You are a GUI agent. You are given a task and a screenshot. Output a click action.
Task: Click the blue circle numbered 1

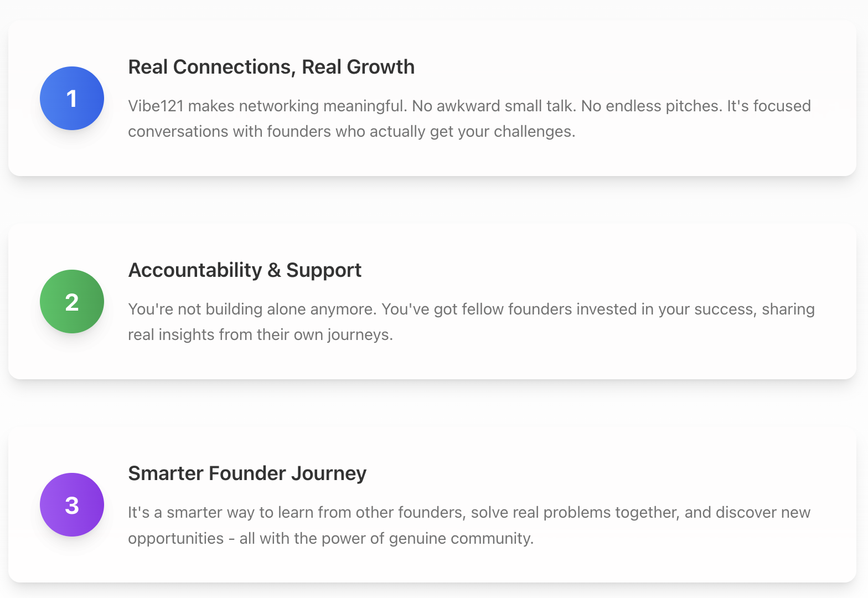(x=72, y=99)
